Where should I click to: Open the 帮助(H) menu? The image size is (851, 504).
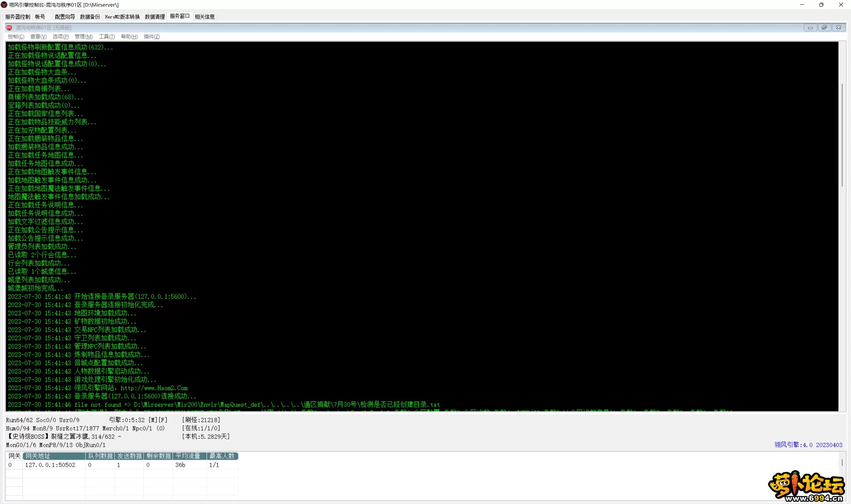(x=129, y=36)
